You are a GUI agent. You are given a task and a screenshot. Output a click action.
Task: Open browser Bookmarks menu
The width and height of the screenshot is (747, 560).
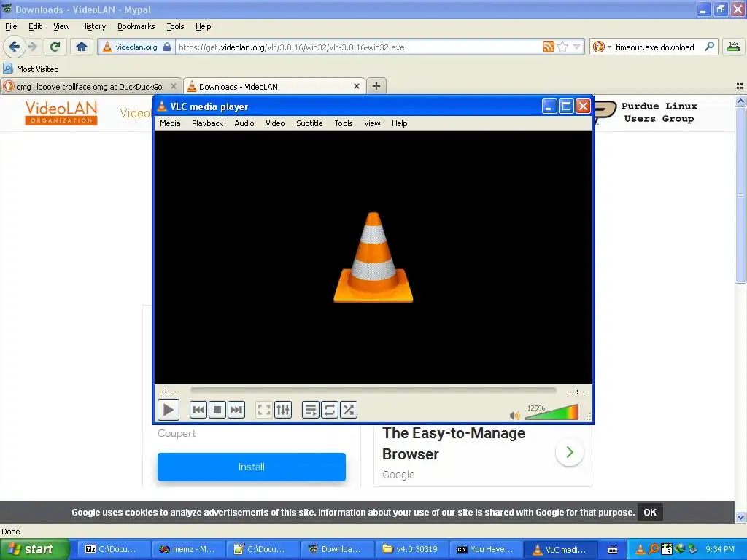tap(136, 27)
